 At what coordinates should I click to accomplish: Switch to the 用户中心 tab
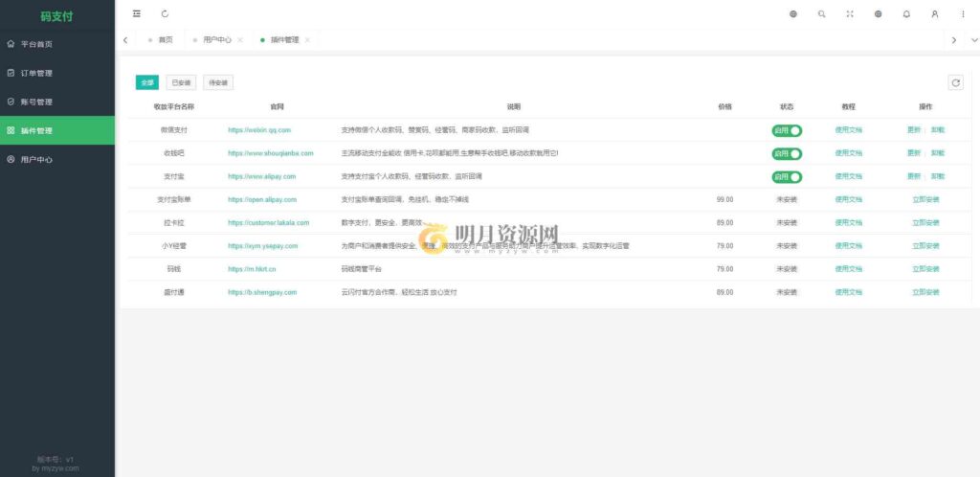pyautogui.click(x=217, y=40)
